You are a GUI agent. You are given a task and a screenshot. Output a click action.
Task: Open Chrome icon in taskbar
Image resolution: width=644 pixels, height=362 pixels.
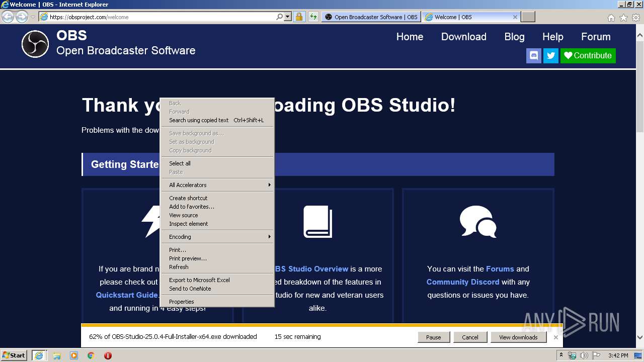[91, 355]
